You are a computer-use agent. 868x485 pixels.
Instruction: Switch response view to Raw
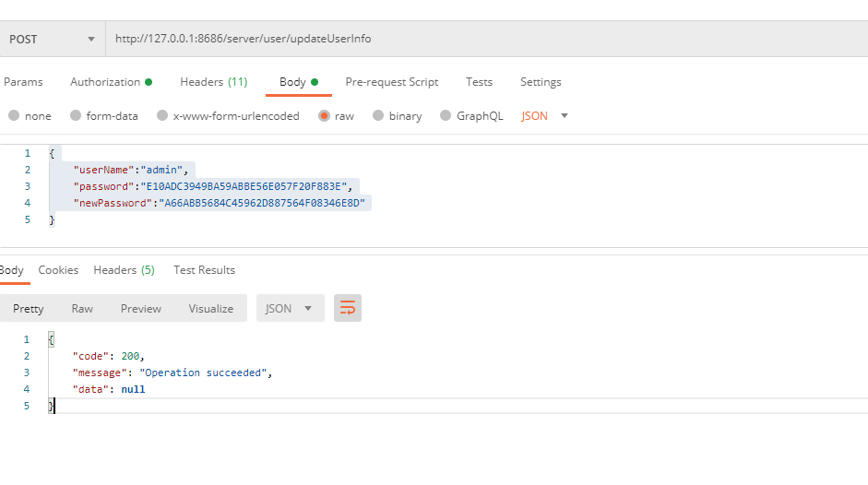[82, 309]
